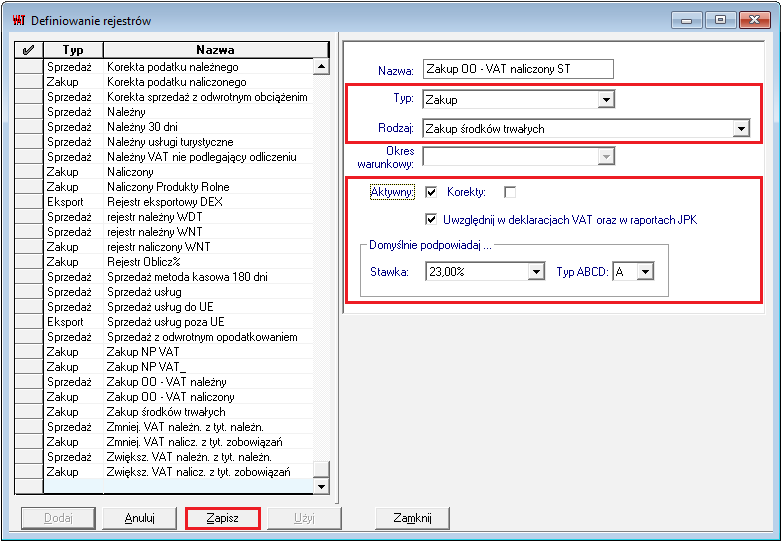This screenshot has height=543, width=783.
Task: Sort by the Nazwa column header
Action: click(215, 49)
